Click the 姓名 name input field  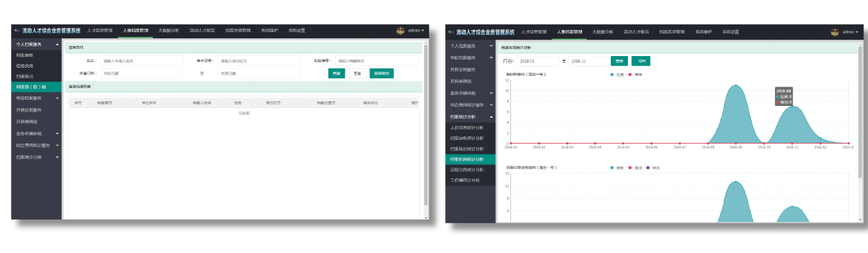142,61
